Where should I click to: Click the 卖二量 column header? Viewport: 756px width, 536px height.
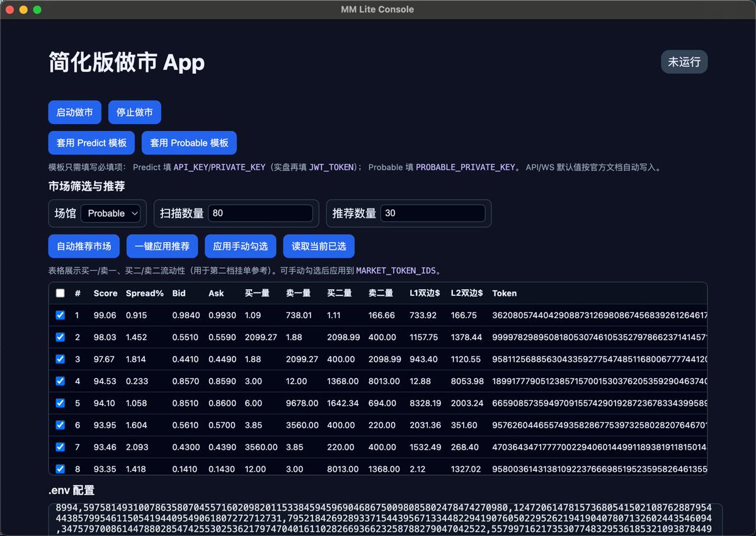tap(381, 293)
